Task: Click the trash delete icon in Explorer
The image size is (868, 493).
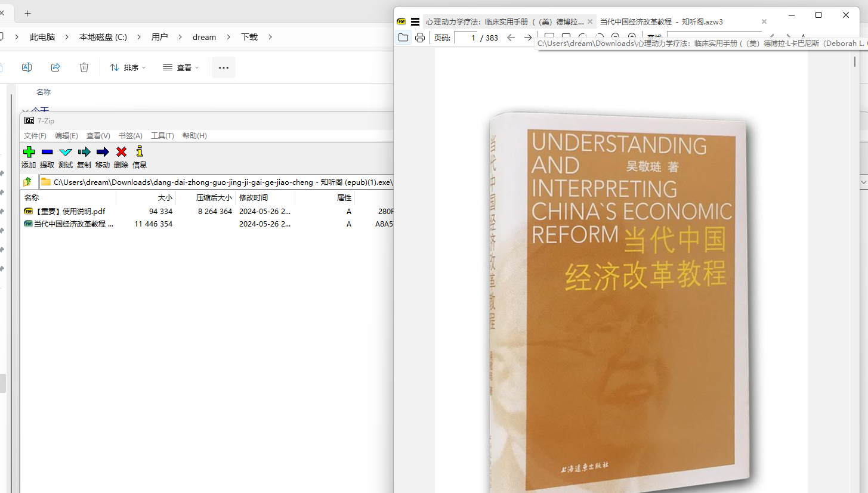Action: click(x=84, y=67)
